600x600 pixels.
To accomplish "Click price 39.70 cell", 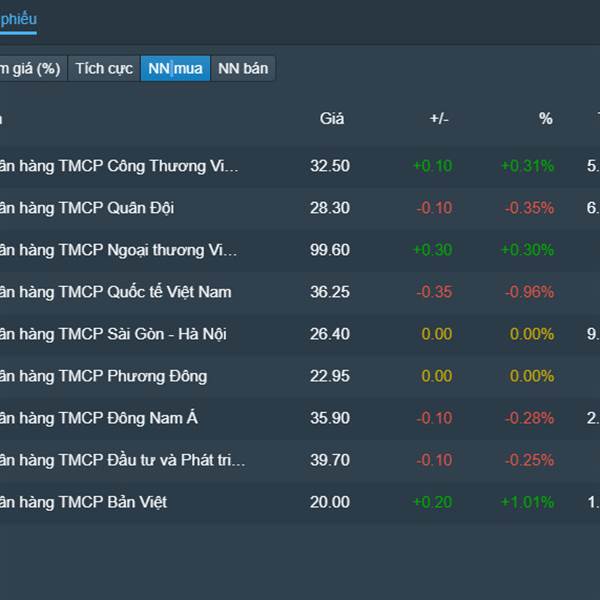I will pos(330,460).
